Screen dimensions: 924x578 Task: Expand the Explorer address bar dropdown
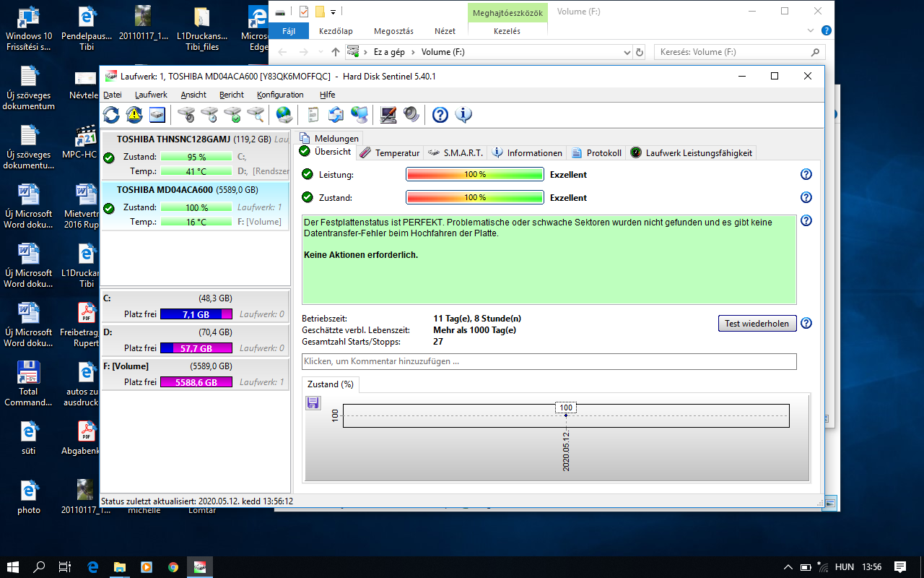tap(627, 52)
